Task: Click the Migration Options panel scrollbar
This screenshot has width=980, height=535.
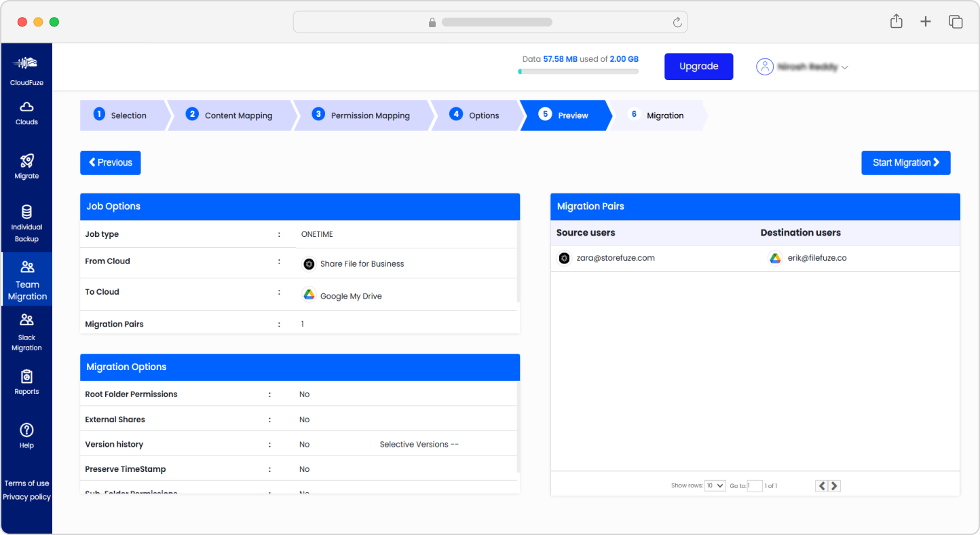Action: tap(518, 426)
